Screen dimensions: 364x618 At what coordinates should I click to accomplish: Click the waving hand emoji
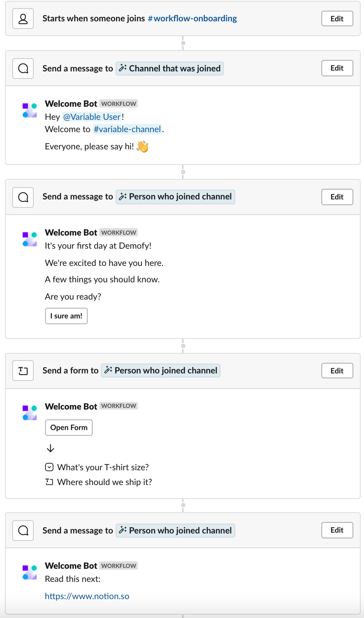(143, 146)
